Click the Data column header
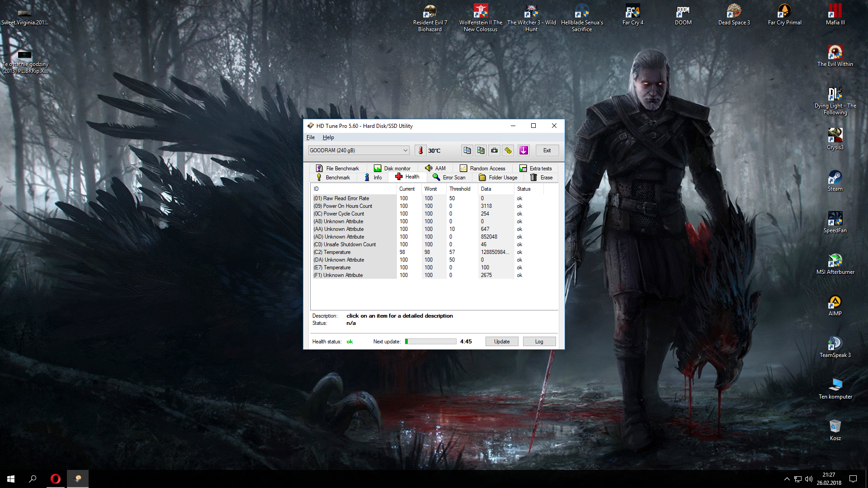 (496, 189)
